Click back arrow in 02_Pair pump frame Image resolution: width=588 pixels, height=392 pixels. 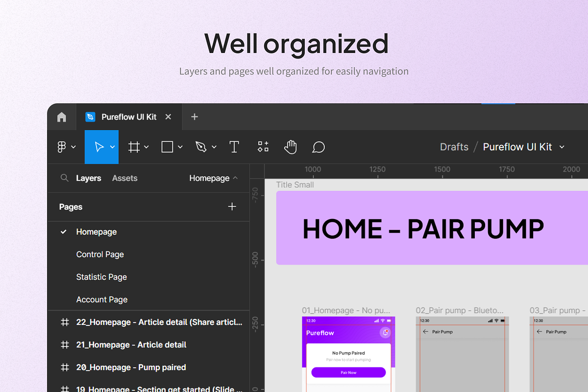point(425,332)
